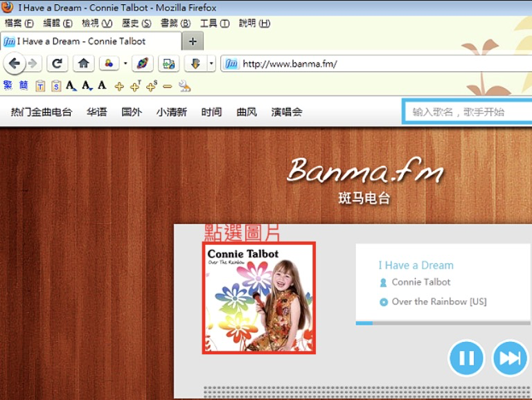Select the I Have a Dream browser tab
Viewport: 532px width, 400px height.
(91, 42)
